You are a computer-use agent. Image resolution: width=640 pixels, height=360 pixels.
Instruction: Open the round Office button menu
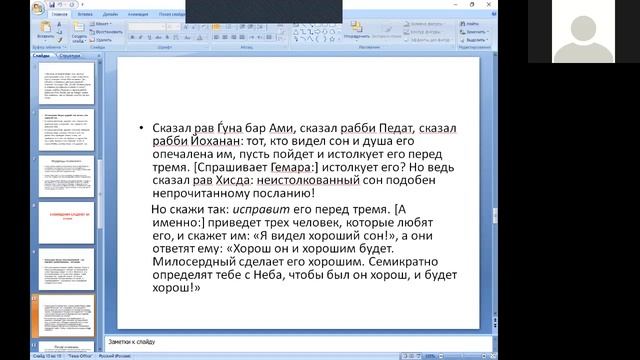point(38,8)
